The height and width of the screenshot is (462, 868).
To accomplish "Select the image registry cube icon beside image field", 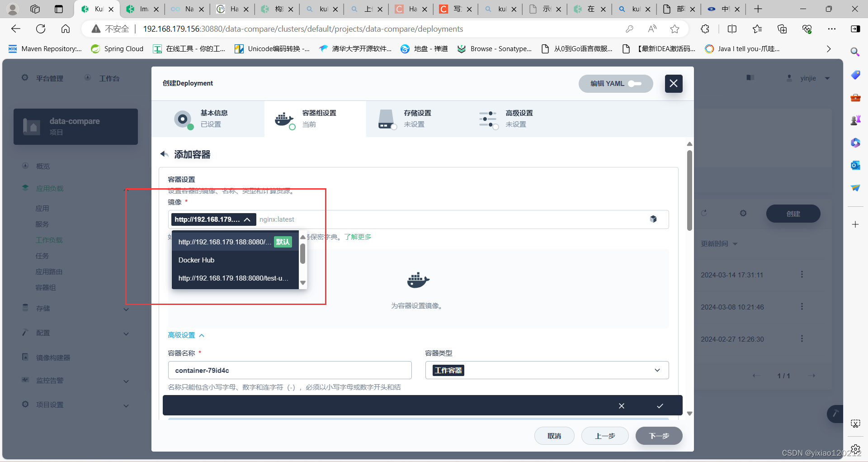I will pyautogui.click(x=653, y=219).
